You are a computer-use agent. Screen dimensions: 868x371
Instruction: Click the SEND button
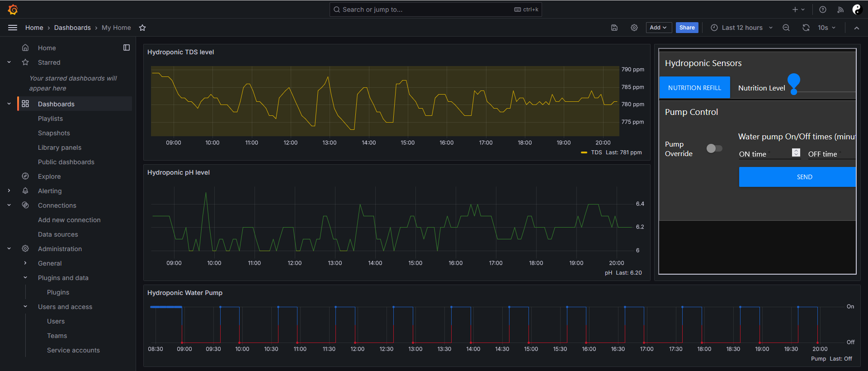797,177
